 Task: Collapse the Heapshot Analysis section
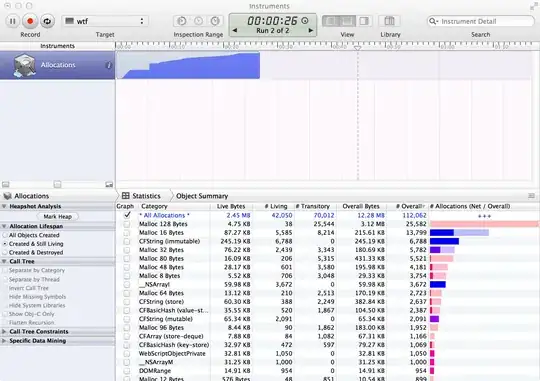[4, 206]
